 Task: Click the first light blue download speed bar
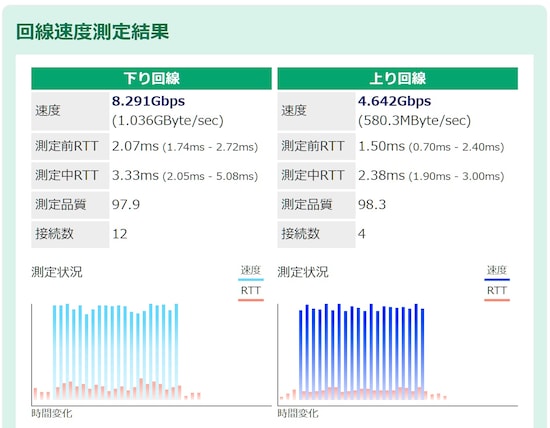point(55,352)
